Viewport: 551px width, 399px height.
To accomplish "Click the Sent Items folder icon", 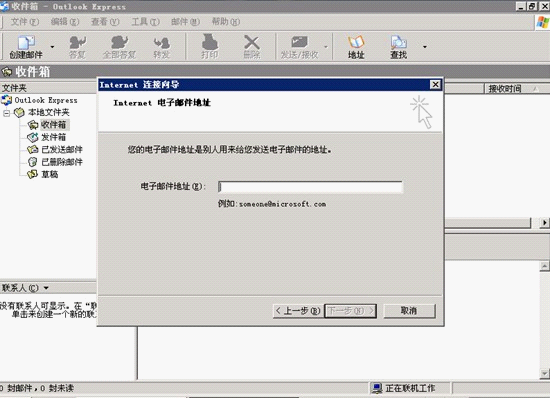I will point(33,149).
